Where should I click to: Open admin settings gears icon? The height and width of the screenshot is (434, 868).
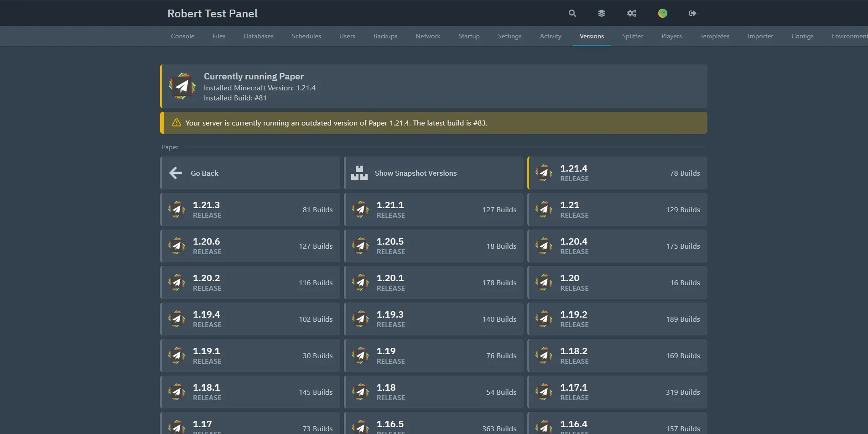(632, 13)
